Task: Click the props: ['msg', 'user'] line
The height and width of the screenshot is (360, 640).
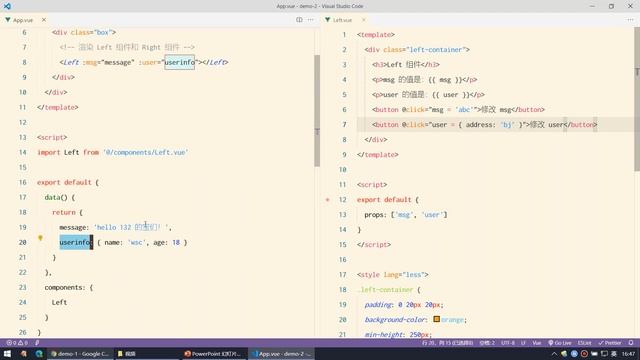Action: click(406, 215)
